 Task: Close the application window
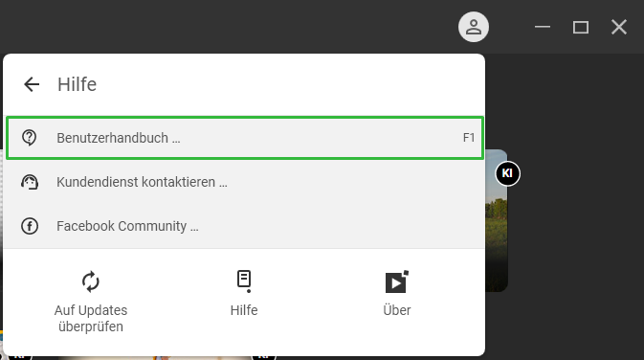coord(618,27)
